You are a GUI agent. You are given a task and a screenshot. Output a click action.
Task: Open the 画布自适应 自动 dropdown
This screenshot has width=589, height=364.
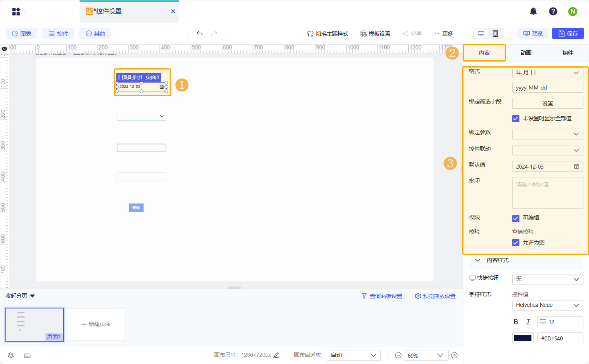[353, 355]
